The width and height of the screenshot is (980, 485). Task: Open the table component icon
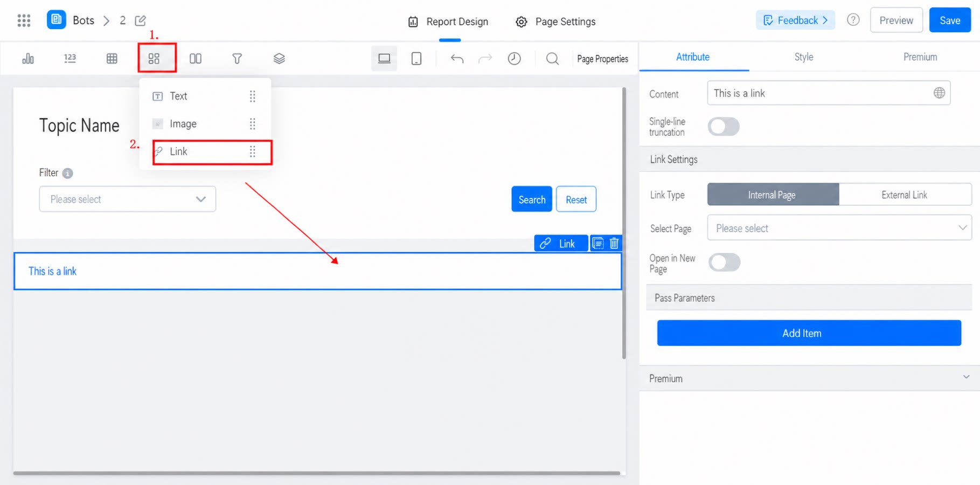(112, 58)
